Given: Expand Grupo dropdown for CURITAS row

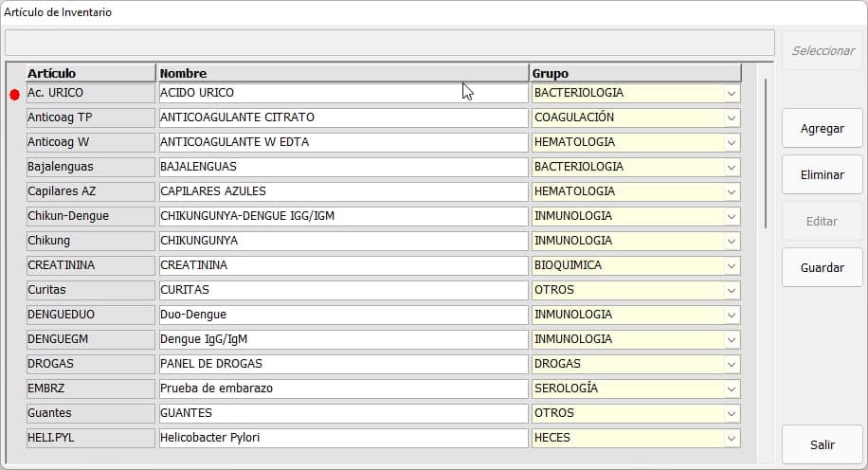Looking at the screenshot, I should (732, 290).
